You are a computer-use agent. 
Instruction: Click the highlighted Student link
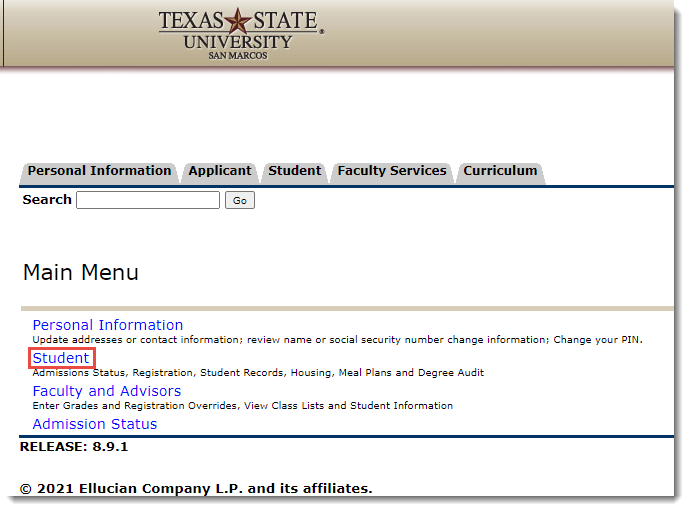point(61,358)
